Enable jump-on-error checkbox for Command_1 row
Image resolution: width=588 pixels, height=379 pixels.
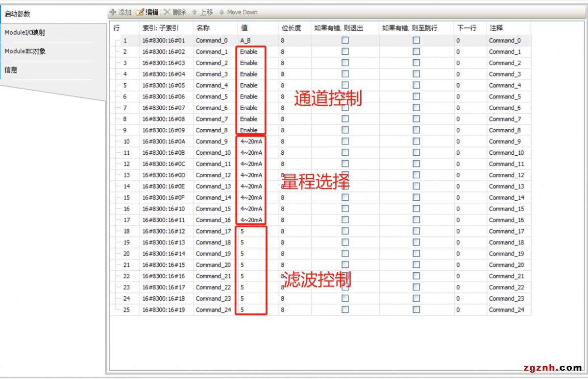coord(416,52)
